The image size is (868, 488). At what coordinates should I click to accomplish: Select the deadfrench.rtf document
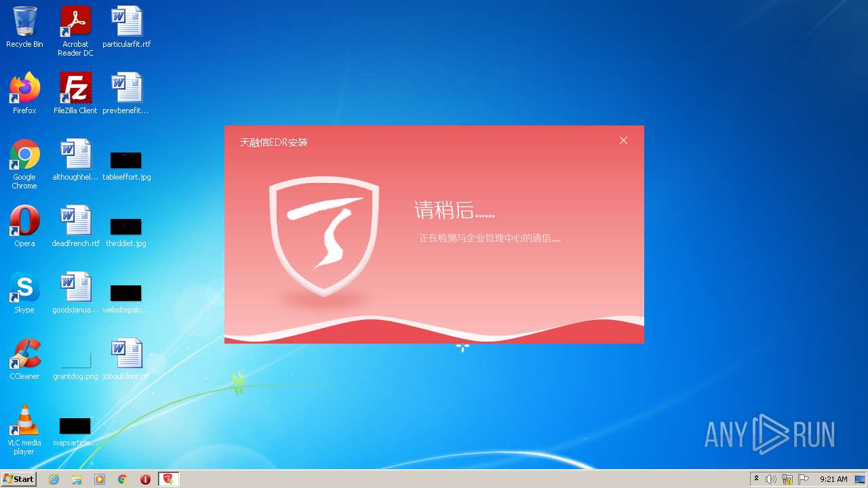[75, 226]
